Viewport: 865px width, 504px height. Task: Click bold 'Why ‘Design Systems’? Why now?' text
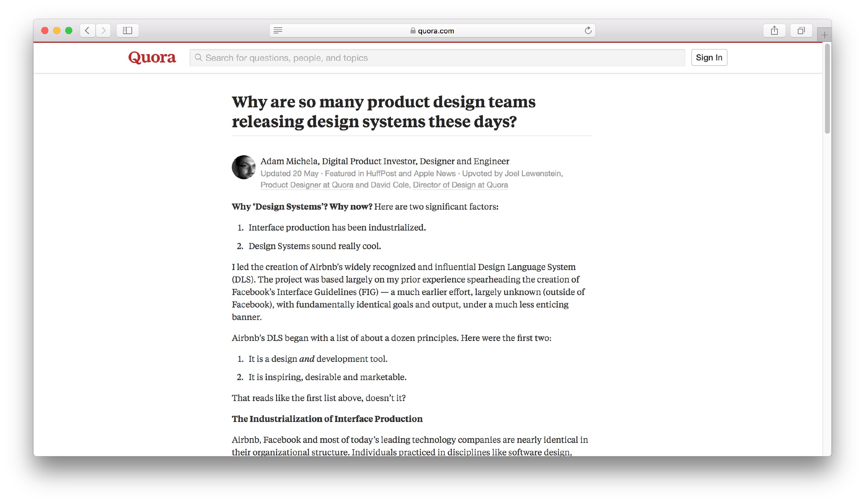pyautogui.click(x=302, y=206)
